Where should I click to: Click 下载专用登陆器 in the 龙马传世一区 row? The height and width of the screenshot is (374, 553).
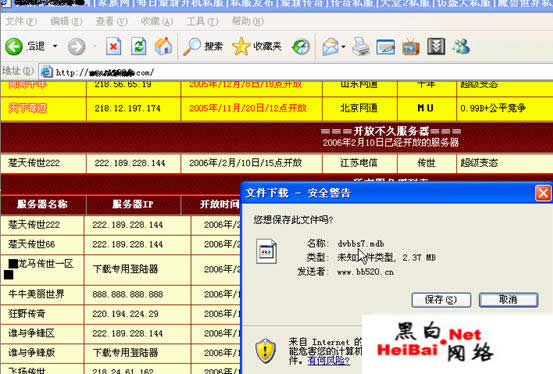coord(125,269)
